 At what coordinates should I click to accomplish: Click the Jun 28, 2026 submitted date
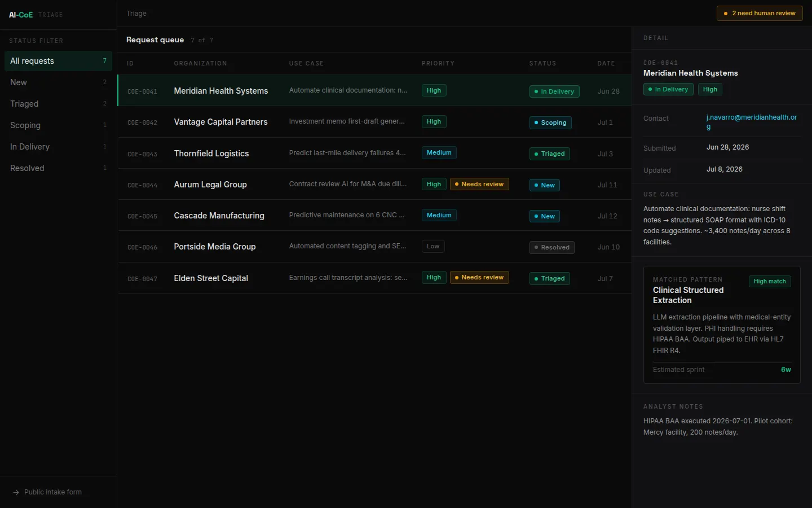point(727,147)
